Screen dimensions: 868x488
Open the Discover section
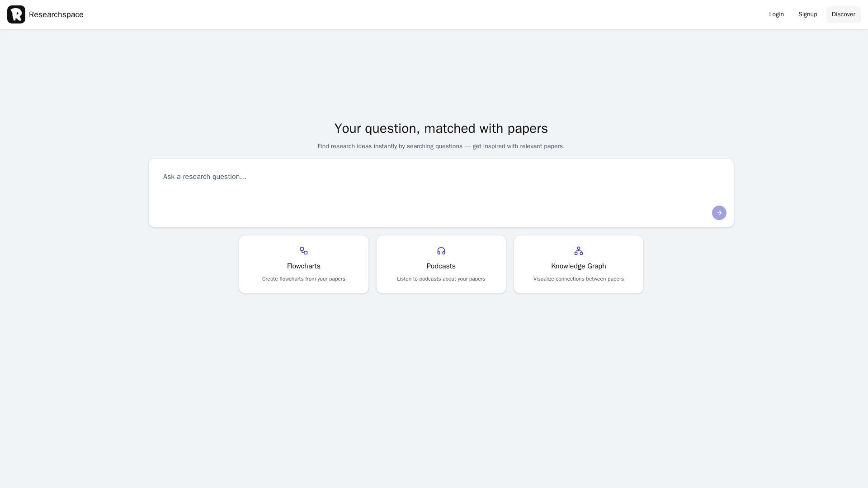click(x=843, y=14)
